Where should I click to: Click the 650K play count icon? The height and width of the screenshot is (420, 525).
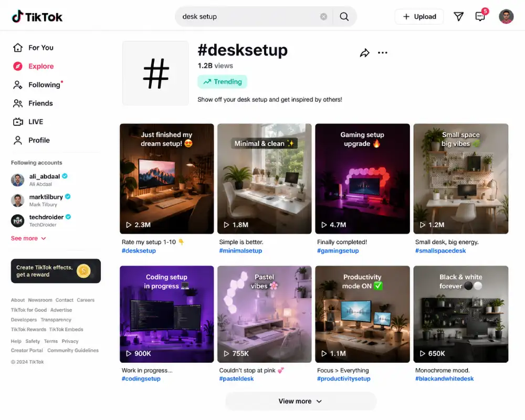[422, 353]
